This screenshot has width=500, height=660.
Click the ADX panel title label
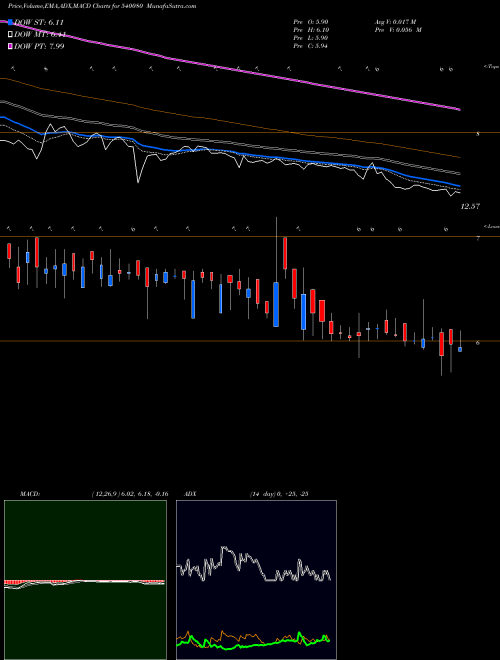click(190, 494)
